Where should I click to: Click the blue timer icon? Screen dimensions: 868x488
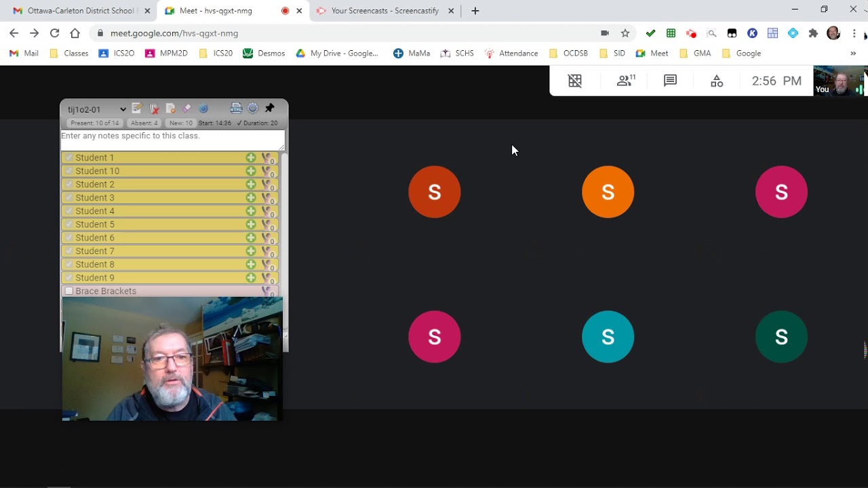point(203,108)
